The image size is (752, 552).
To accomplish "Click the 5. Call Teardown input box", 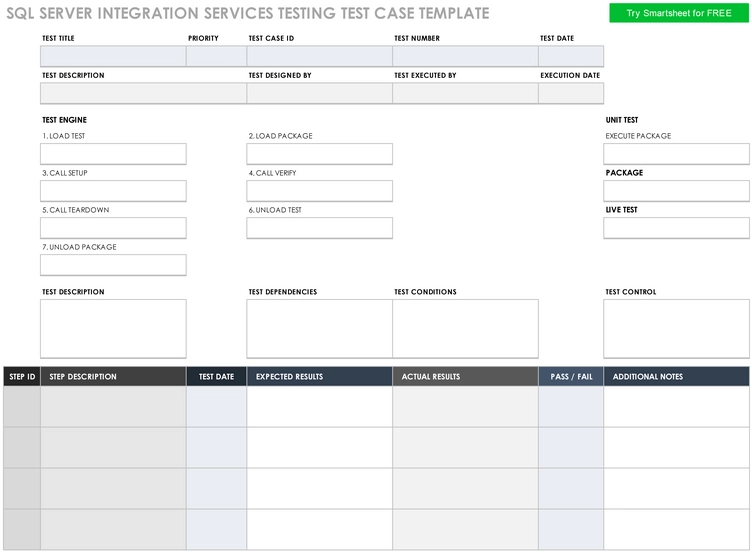I will (113, 228).
